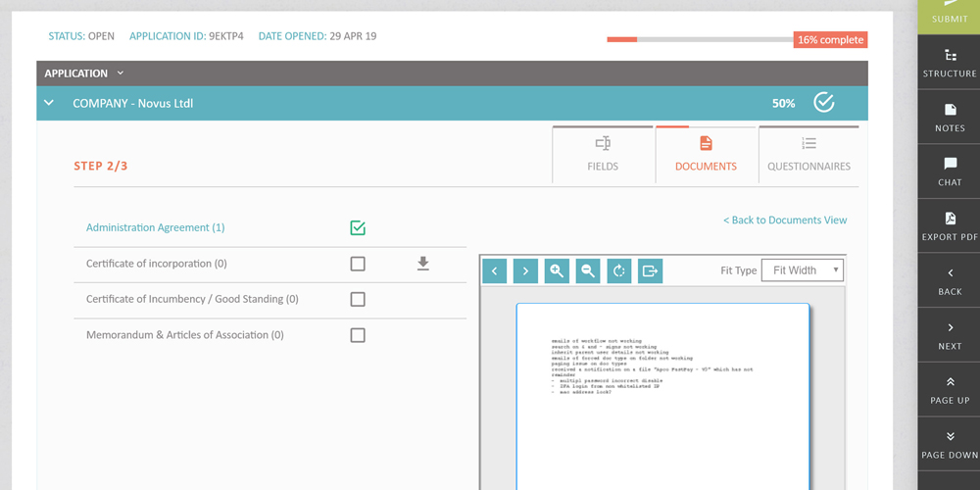Image resolution: width=980 pixels, height=490 pixels.
Task: Go to previous page in document viewer
Action: (495, 270)
